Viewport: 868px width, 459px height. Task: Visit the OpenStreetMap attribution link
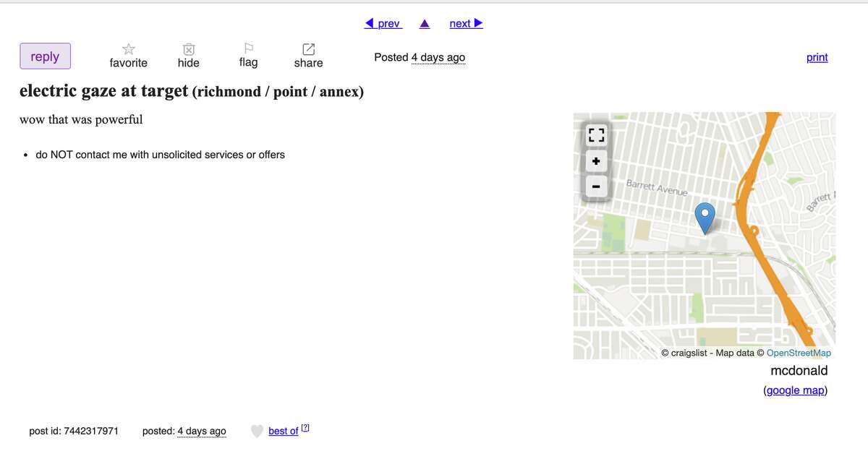799,353
